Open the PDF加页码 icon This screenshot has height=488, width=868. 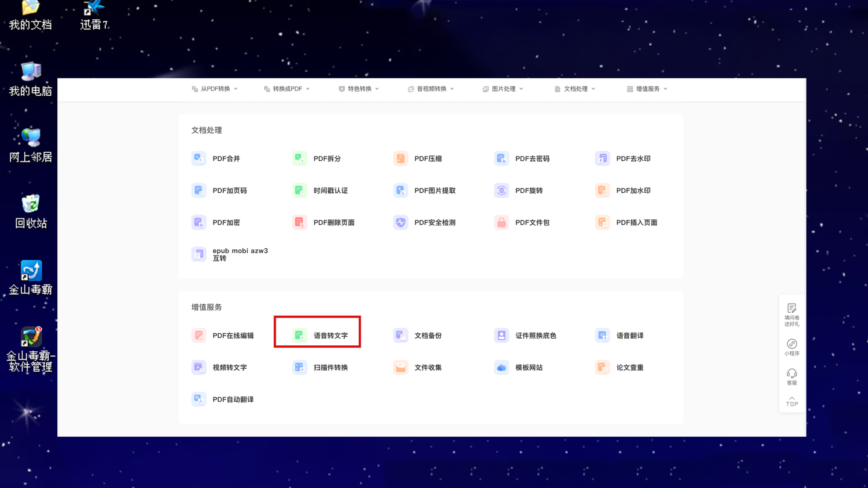[x=199, y=190]
